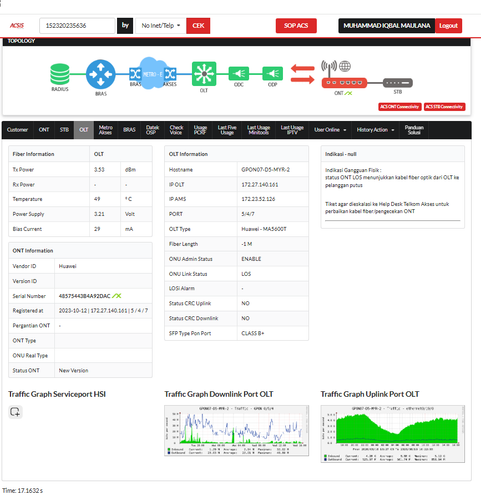Viewport: 481px width, 500px height.
Task: Switch to the Customer tab
Action: pos(17,130)
